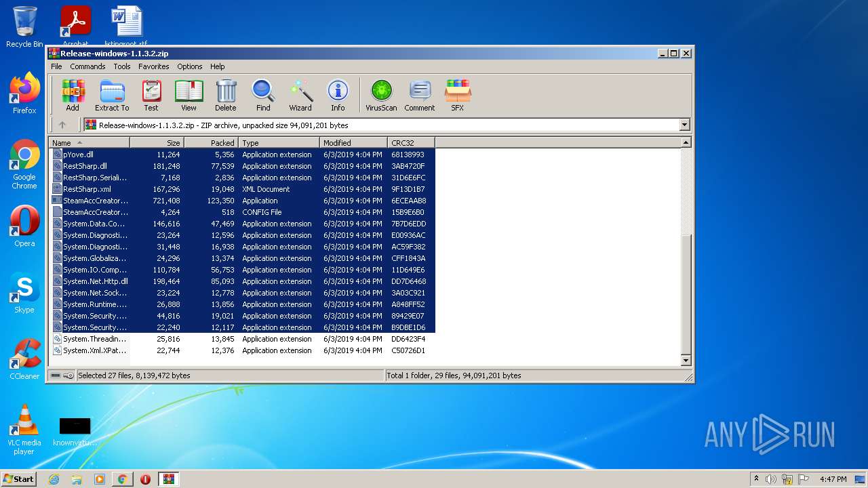Open Opera from the taskbar
Screen dimensions: 868x488
tap(145, 479)
